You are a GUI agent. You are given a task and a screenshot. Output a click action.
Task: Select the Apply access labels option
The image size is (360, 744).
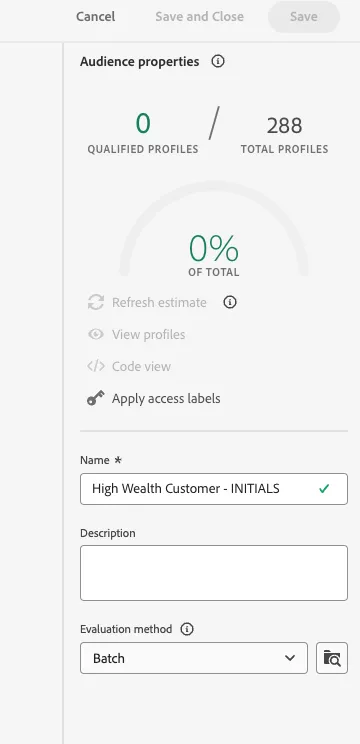tap(166, 399)
